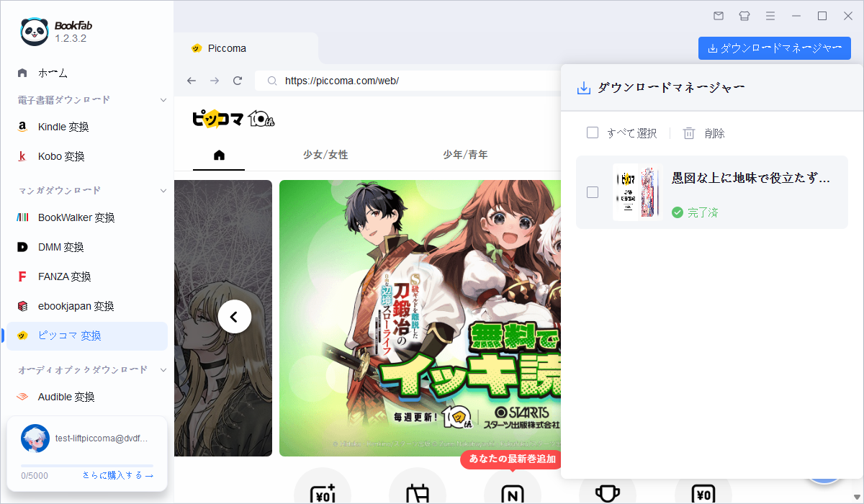Check the 愚図な上に地味で役立たず item checkbox
The height and width of the screenshot is (504, 864).
tap(593, 192)
